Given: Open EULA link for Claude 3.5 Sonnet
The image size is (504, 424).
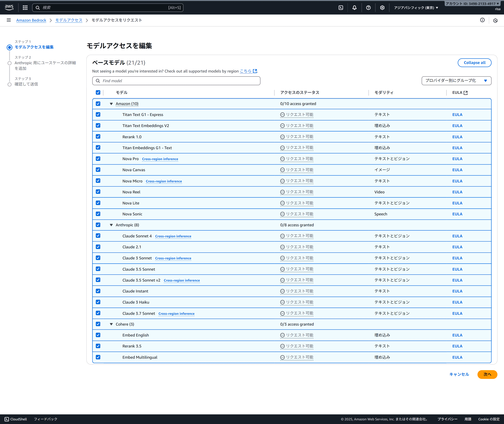Looking at the screenshot, I should coord(457,269).
